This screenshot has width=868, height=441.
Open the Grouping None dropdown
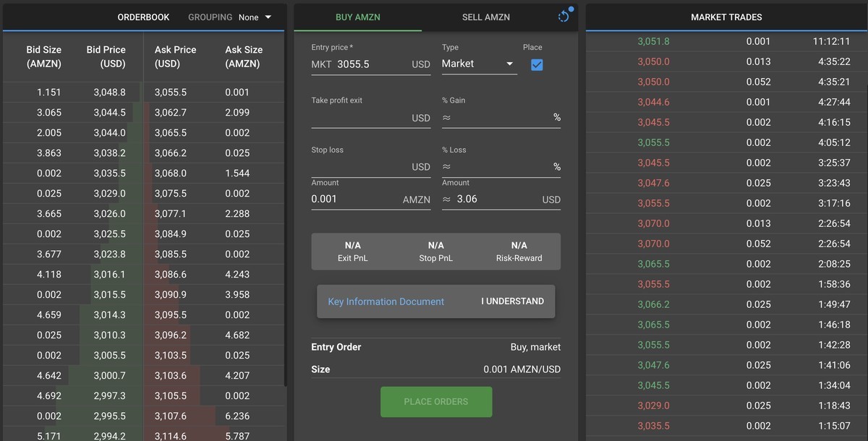(255, 17)
